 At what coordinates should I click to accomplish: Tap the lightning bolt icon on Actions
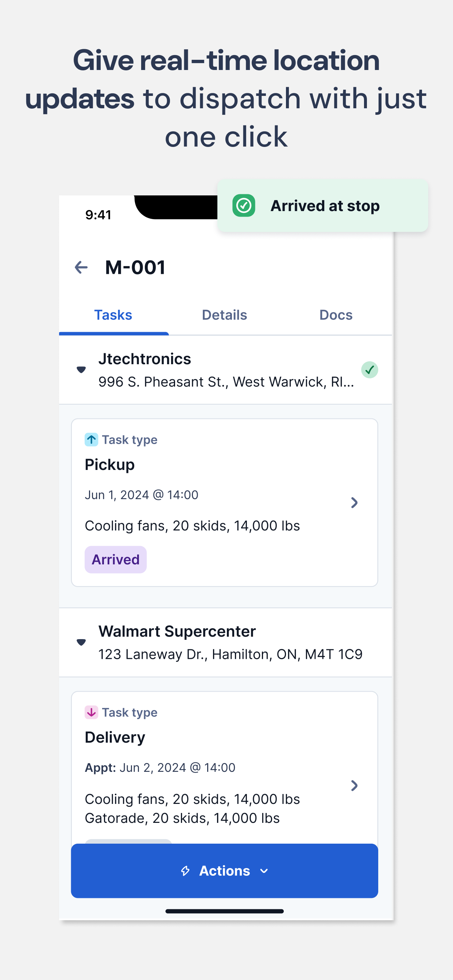click(x=185, y=871)
